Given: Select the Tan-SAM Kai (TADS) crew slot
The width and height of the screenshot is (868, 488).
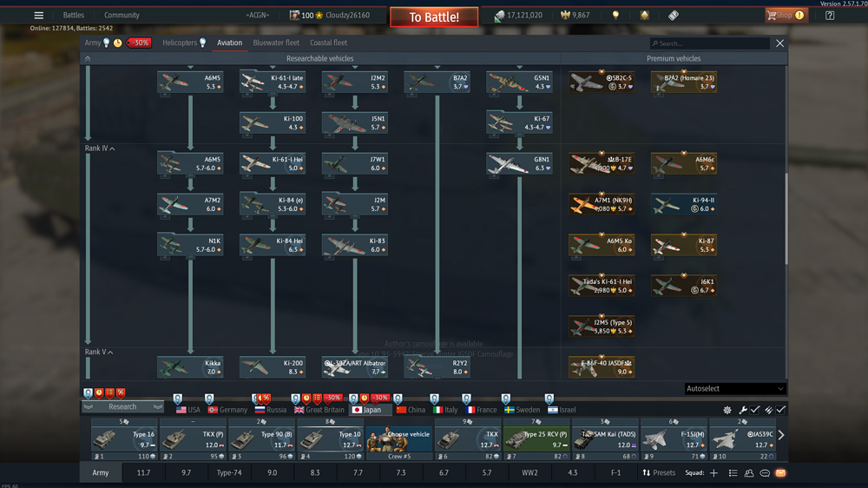Looking at the screenshot, I should [605, 439].
